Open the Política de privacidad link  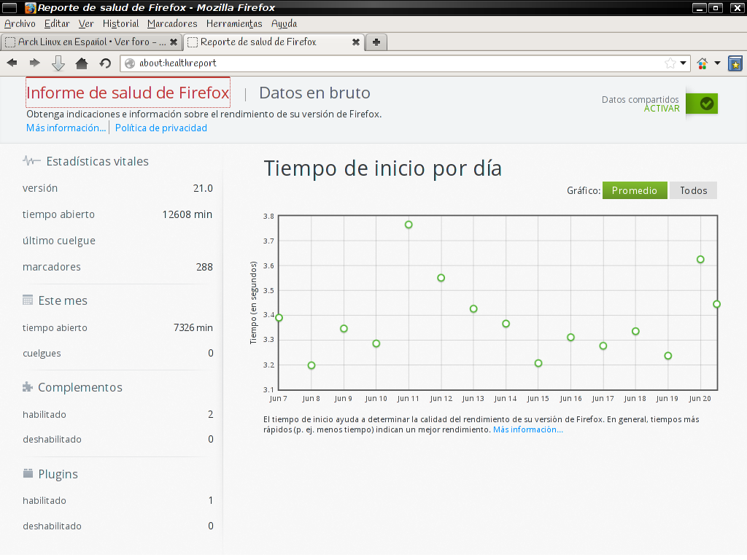(161, 128)
